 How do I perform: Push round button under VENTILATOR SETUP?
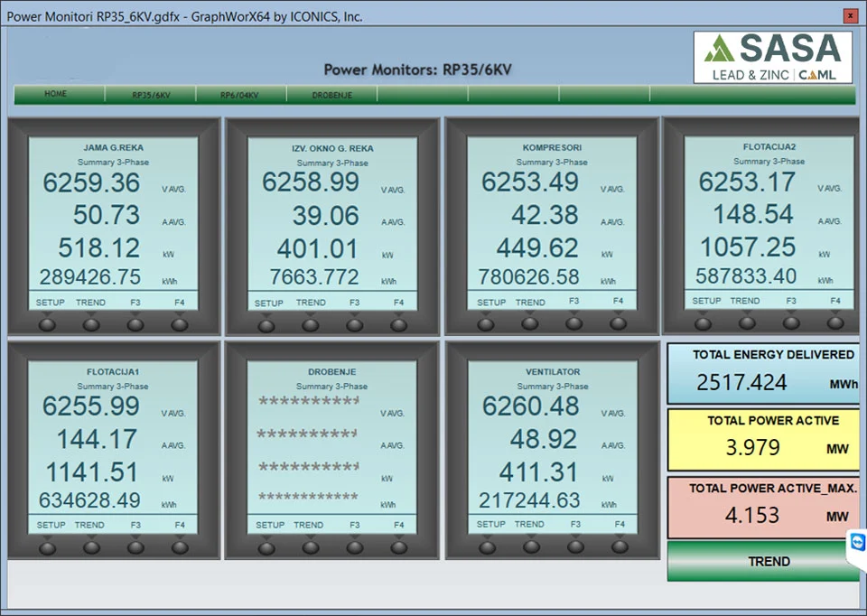[487, 547]
